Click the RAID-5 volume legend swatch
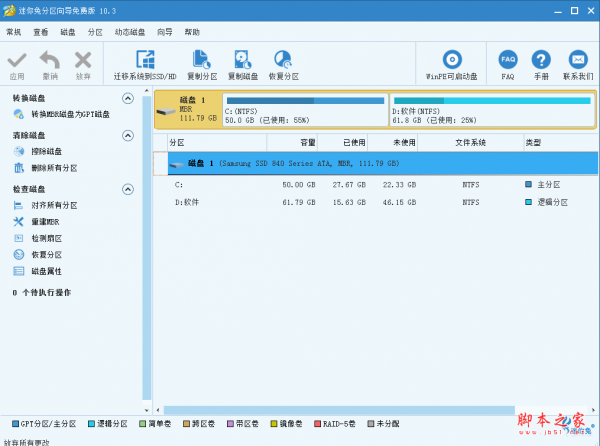The image size is (600, 446). (317, 424)
